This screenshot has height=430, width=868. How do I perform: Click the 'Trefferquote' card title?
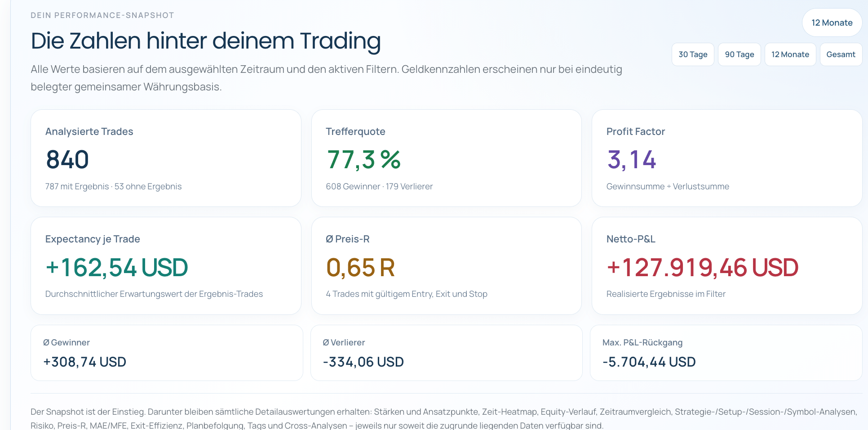coord(355,131)
